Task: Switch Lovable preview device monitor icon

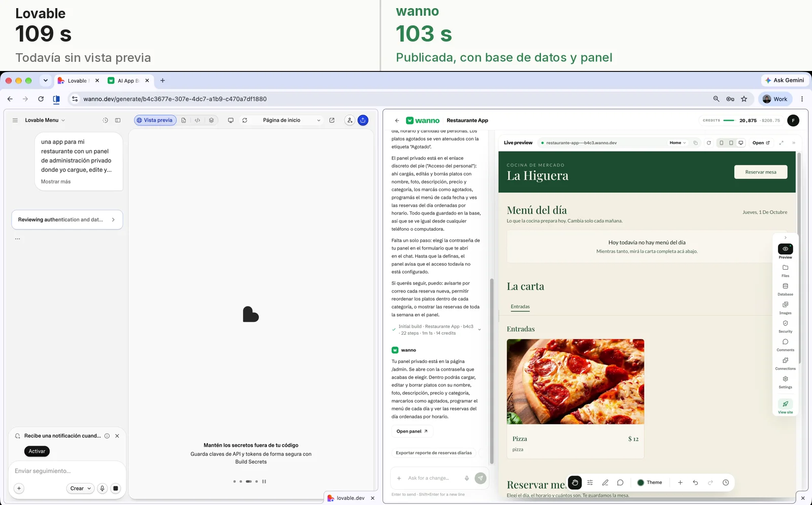Action: click(230, 120)
